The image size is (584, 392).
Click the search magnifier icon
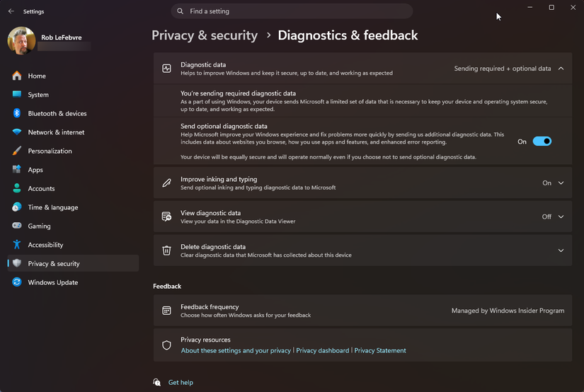pyautogui.click(x=181, y=11)
